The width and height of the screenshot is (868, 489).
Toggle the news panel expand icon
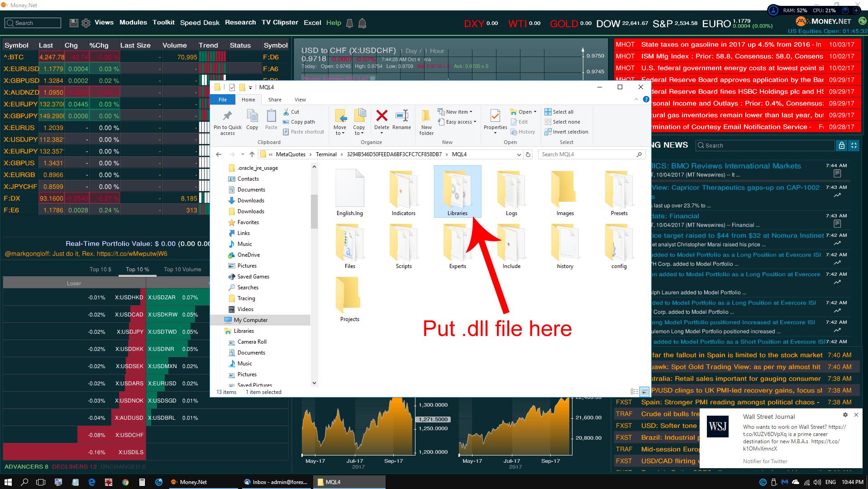click(854, 145)
